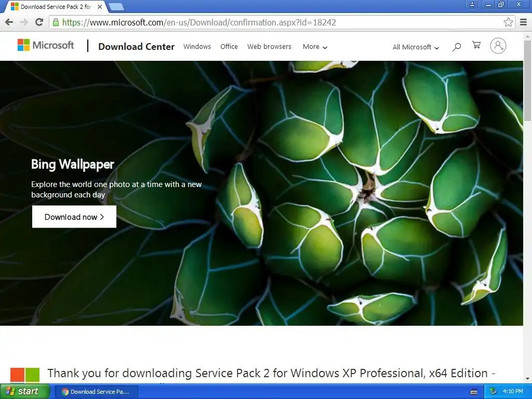This screenshot has width=532, height=399.
Task: Open the Chrome hamburger menu
Action: click(x=524, y=22)
